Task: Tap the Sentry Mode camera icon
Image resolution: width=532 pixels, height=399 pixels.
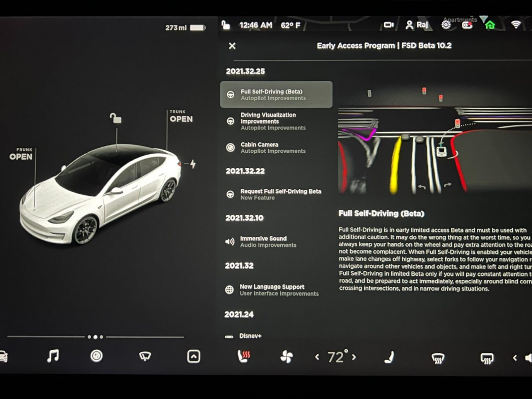Action: click(467, 25)
